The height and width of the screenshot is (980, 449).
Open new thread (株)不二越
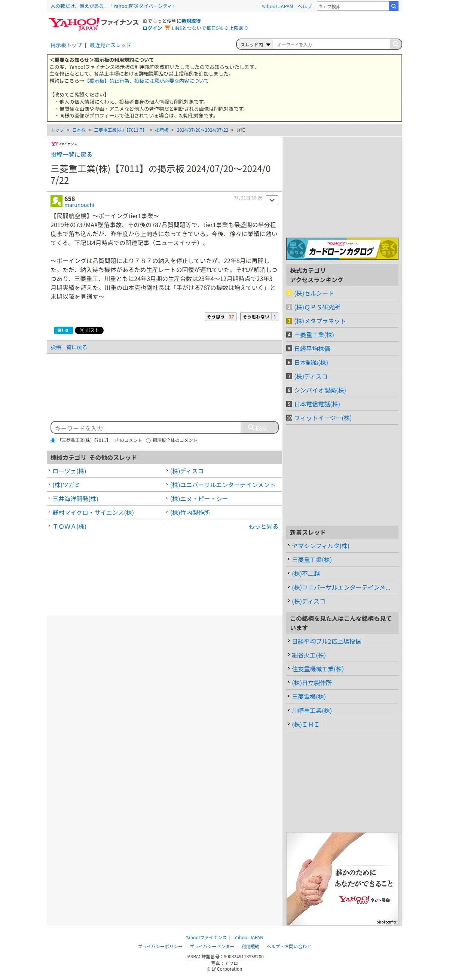[x=306, y=574]
